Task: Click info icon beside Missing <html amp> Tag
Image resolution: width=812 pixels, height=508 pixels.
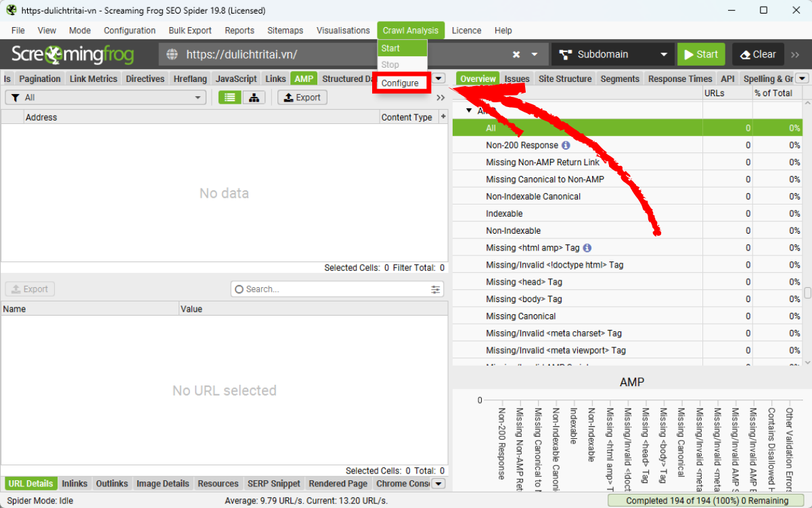Action: tap(587, 248)
